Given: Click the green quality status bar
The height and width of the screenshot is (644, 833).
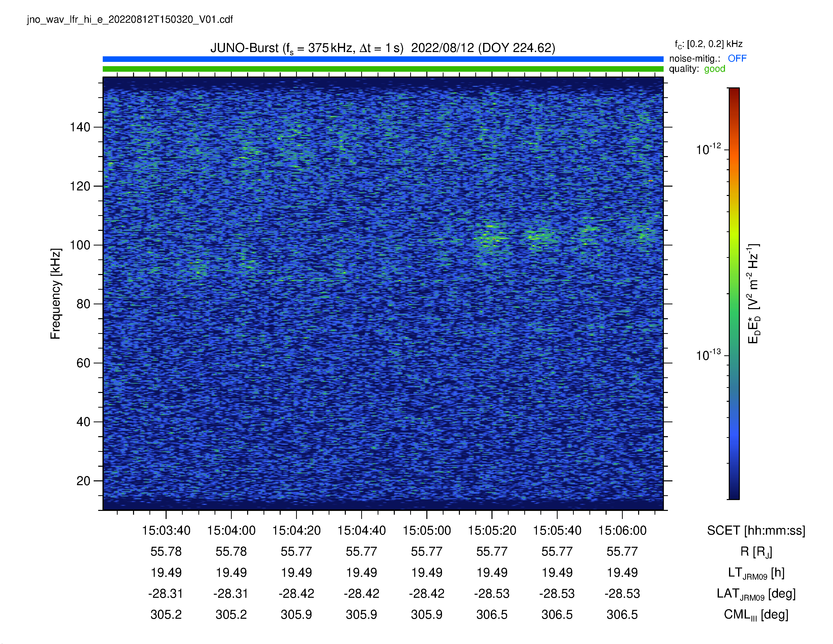Looking at the screenshot, I should pyautogui.click(x=383, y=69).
